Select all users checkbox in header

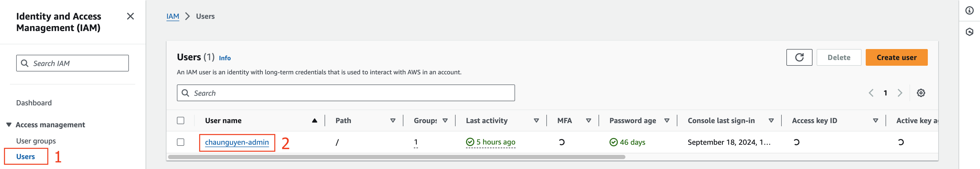pos(181,121)
